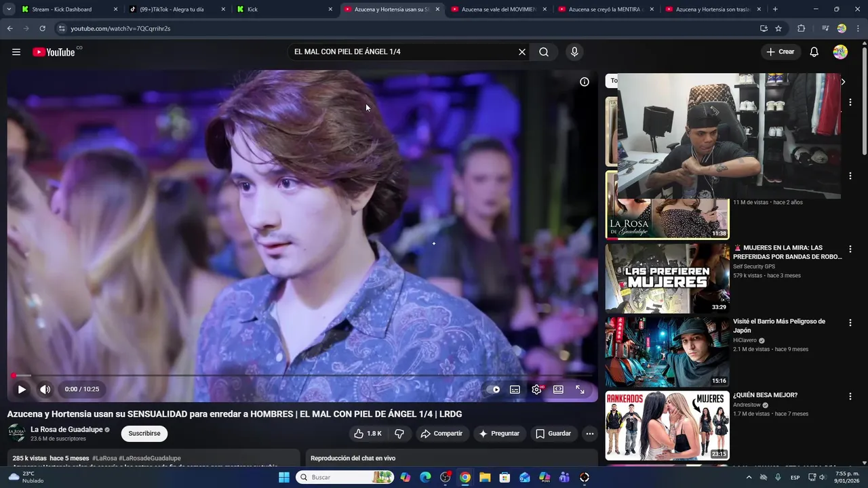Subscribe with the Suscribirse button
The height and width of the screenshot is (488, 868).
click(x=144, y=434)
